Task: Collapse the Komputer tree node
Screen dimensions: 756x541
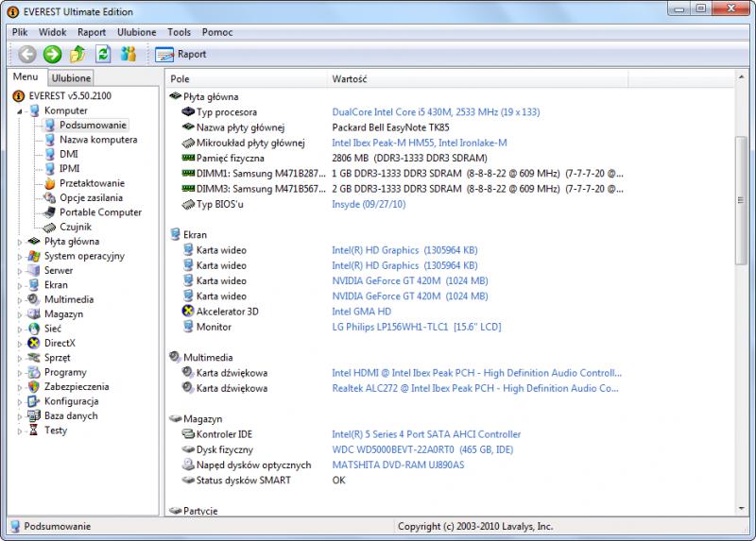Action: [20, 111]
